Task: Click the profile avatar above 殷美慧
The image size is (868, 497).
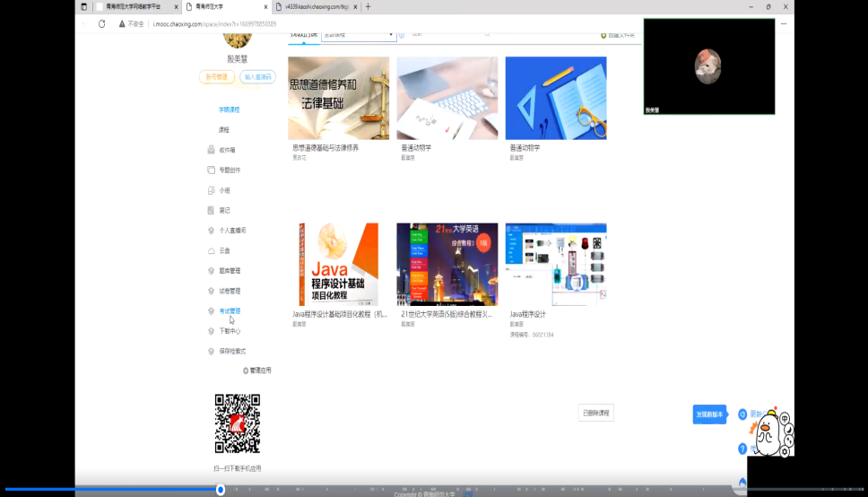Action: 238,39
